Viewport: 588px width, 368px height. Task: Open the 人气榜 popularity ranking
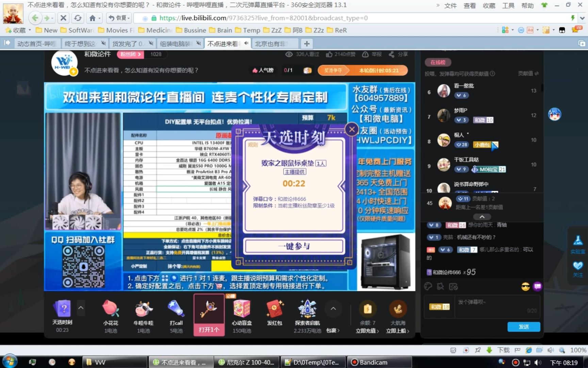263,70
